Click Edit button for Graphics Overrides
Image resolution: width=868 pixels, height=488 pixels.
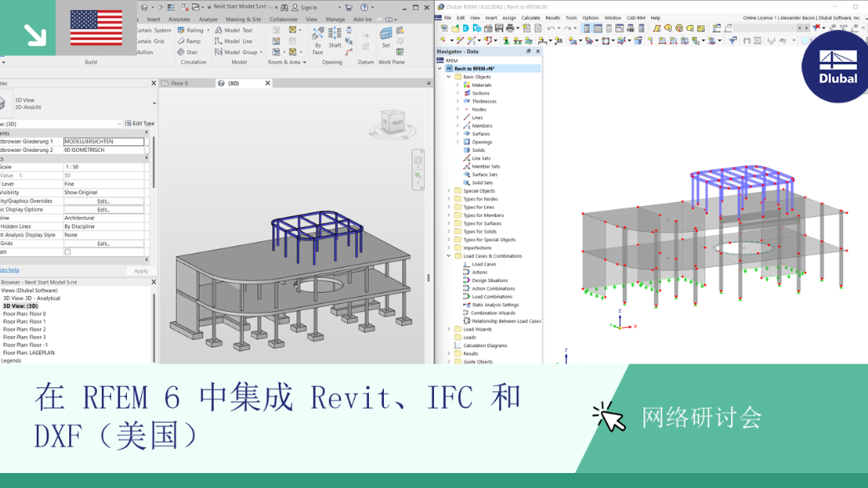click(103, 201)
